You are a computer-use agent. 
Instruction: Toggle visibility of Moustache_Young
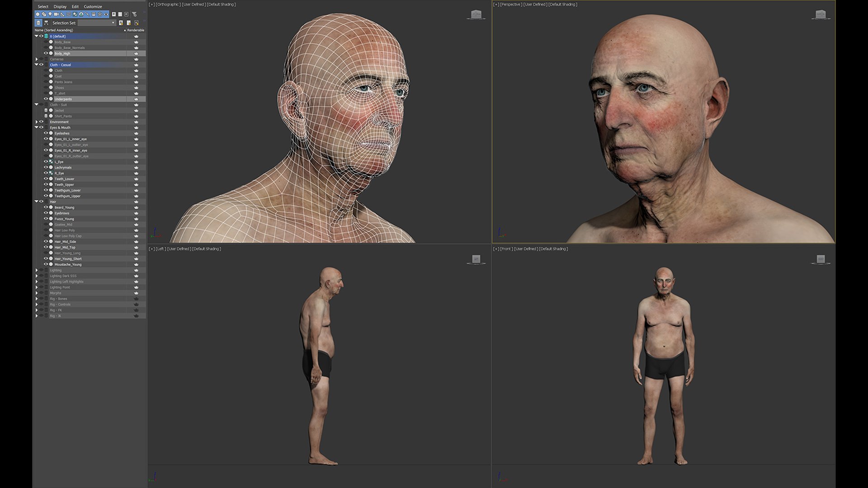tap(46, 264)
